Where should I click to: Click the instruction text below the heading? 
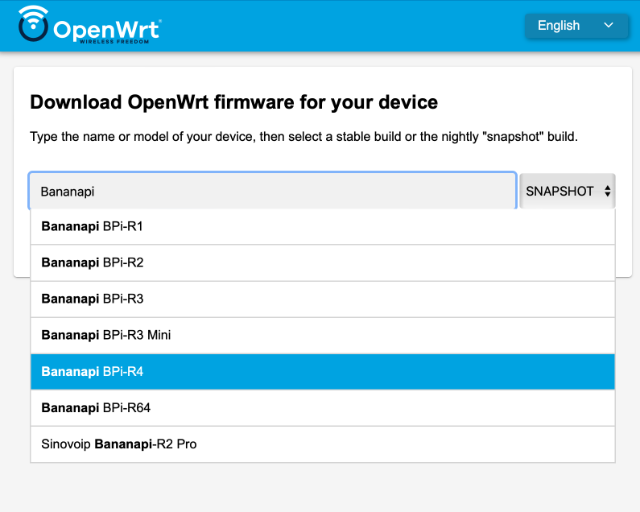[x=303, y=136]
